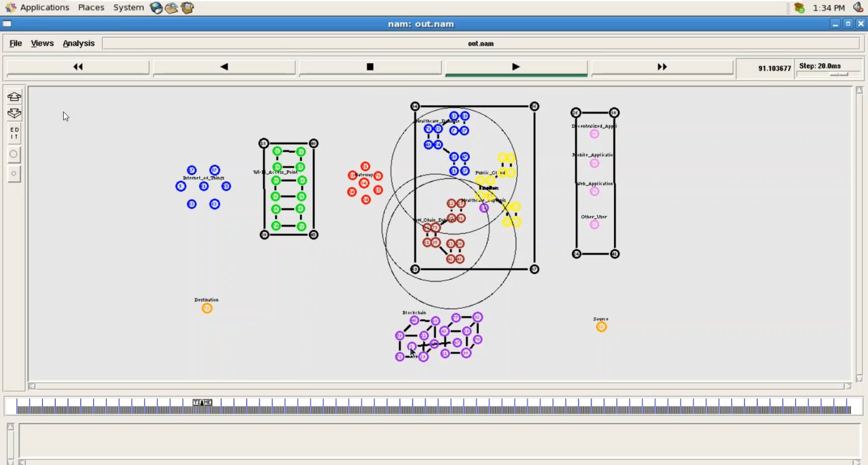Image resolution: width=868 pixels, height=465 pixels.
Task: Open the Places menu in the panel
Action: point(91,8)
